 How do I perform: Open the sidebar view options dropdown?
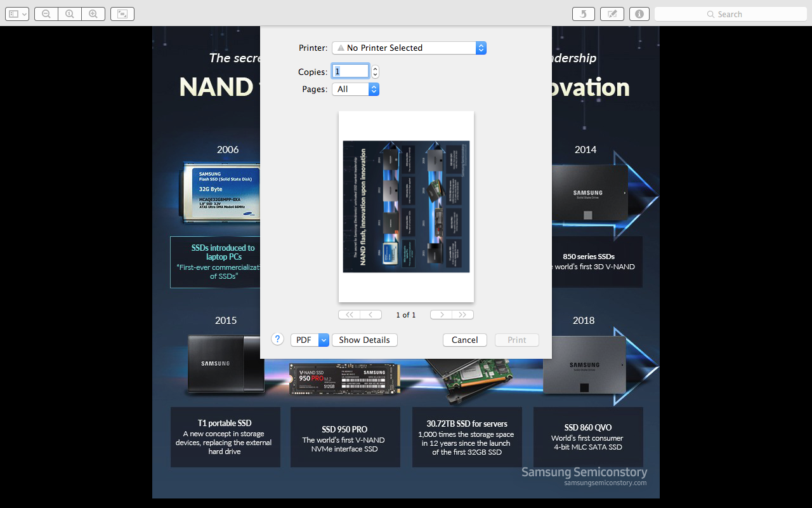click(x=16, y=13)
